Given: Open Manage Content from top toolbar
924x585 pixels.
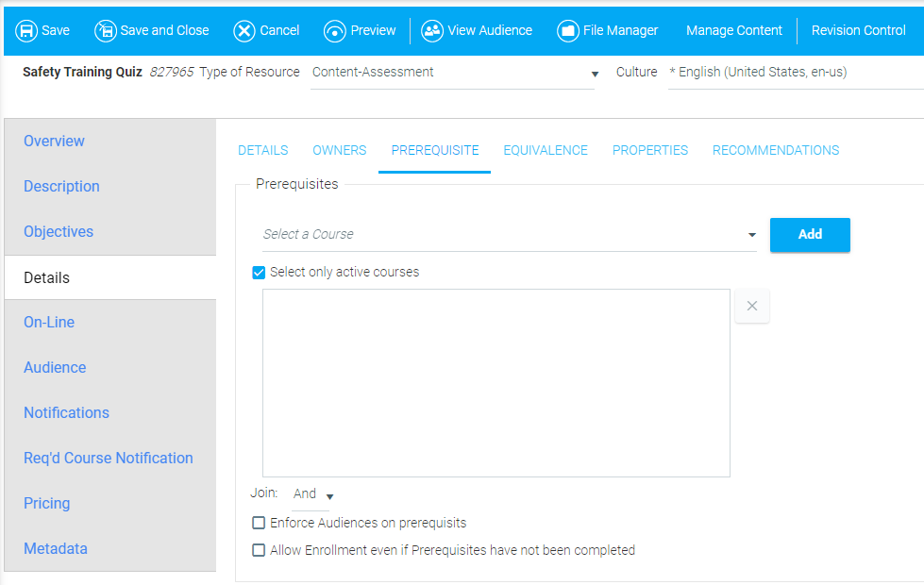Looking at the screenshot, I should [x=734, y=30].
